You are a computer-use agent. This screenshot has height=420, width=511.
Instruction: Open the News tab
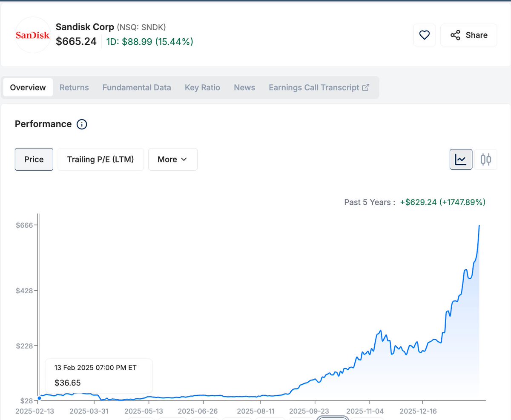(244, 87)
